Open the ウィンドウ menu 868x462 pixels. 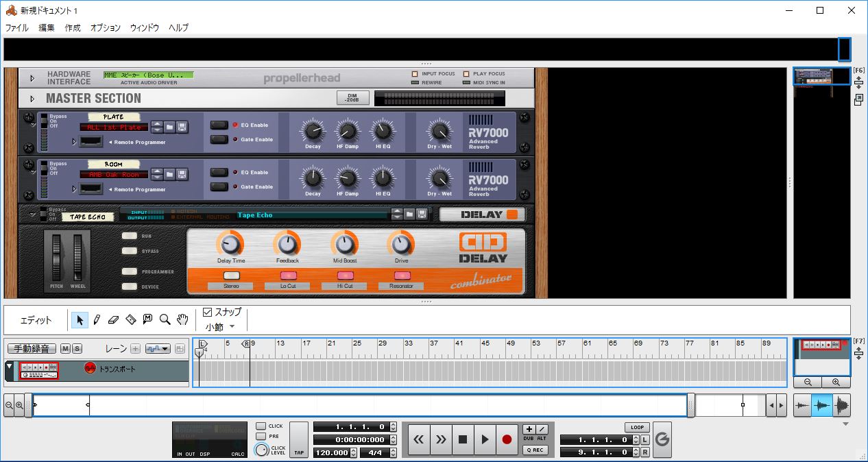point(145,28)
